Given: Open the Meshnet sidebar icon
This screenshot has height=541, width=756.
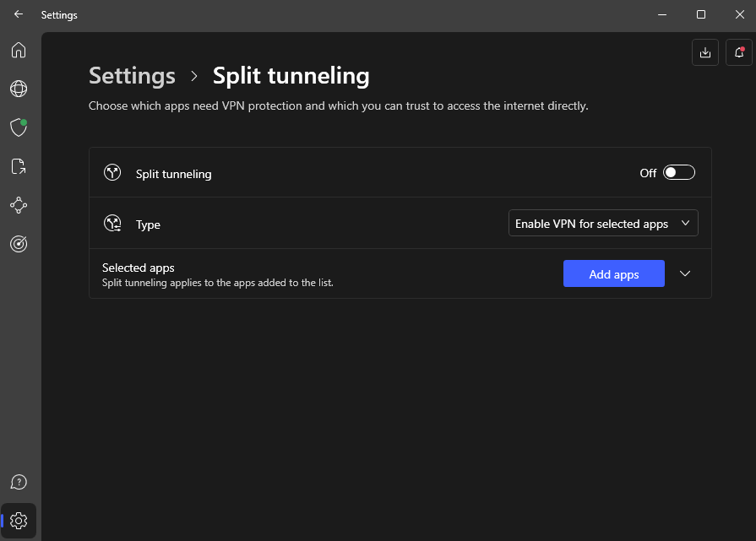Looking at the screenshot, I should point(19,205).
